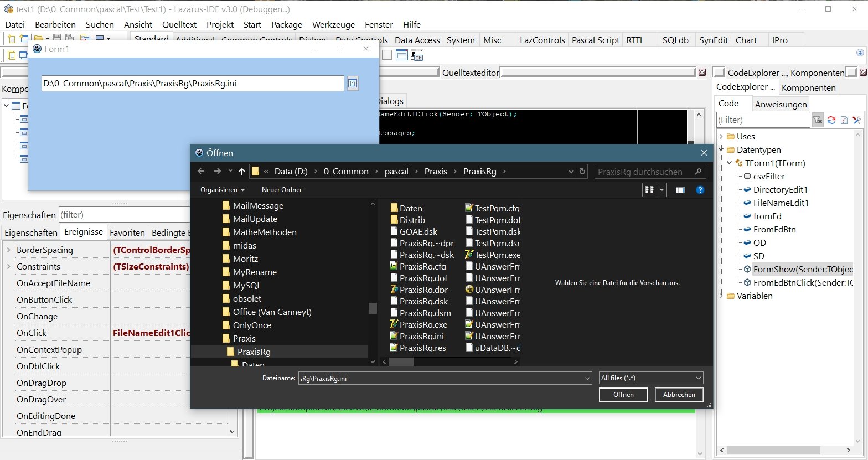Screen dimensions: 868x460
Task: Go up one folder level in dialog
Action: click(x=242, y=172)
